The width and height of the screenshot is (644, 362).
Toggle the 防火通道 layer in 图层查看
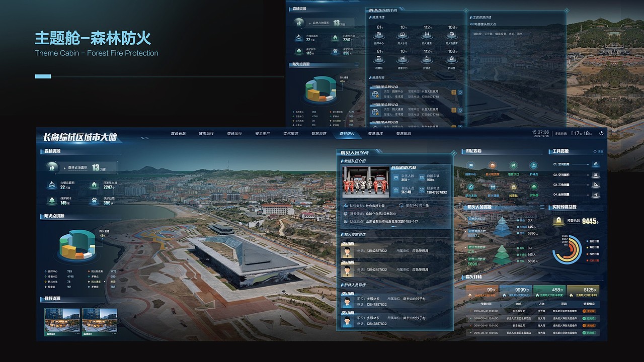(493, 187)
